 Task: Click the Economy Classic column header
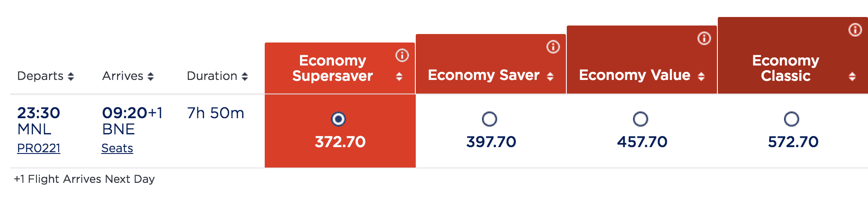pos(785,68)
